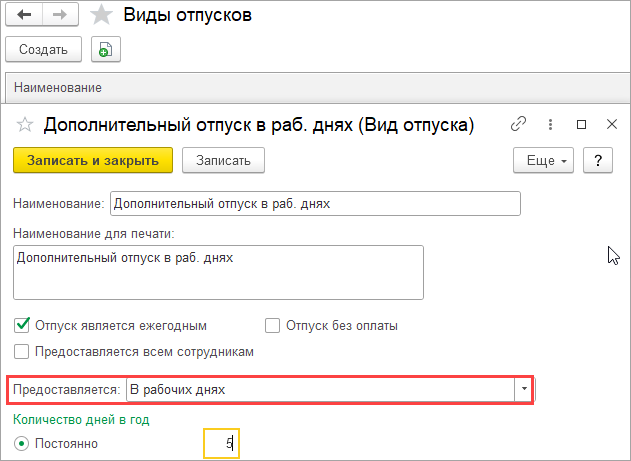Click the link chain icon

click(518, 125)
